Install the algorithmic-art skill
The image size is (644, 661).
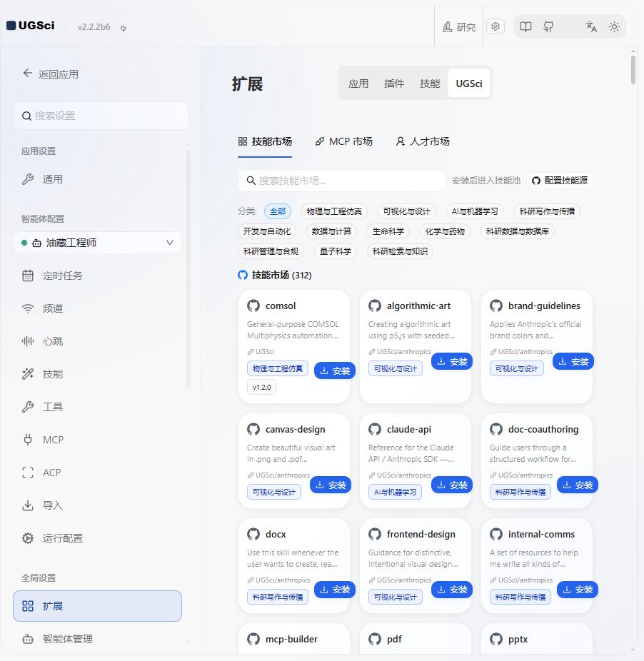(x=452, y=362)
